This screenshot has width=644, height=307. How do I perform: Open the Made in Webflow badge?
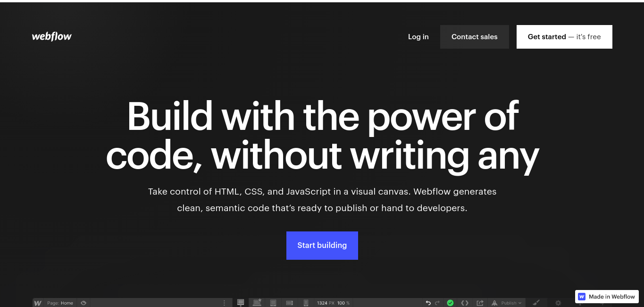click(x=607, y=297)
